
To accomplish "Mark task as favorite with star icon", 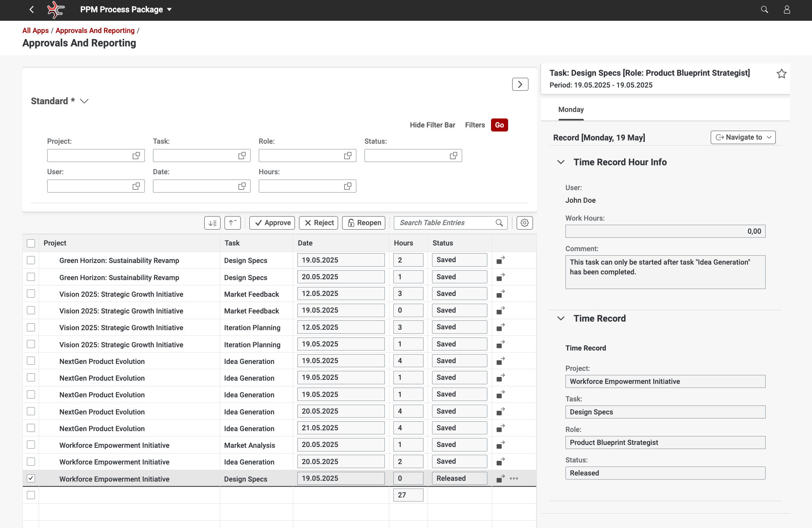I will pyautogui.click(x=781, y=74).
